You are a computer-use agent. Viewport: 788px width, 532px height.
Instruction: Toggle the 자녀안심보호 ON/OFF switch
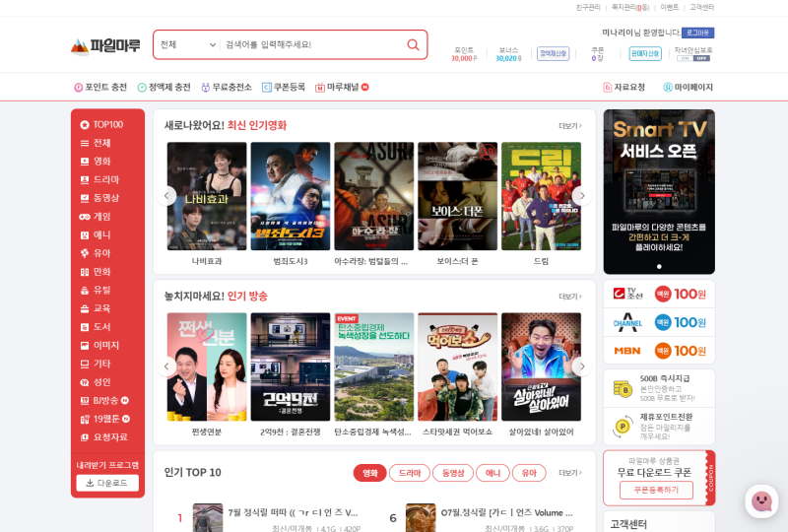pyautogui.click(x=693, y=58)
